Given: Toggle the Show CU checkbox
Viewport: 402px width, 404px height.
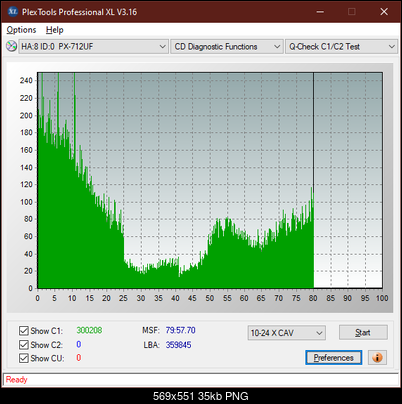Looking at the screenshot, I should click(x=24, y=358).
